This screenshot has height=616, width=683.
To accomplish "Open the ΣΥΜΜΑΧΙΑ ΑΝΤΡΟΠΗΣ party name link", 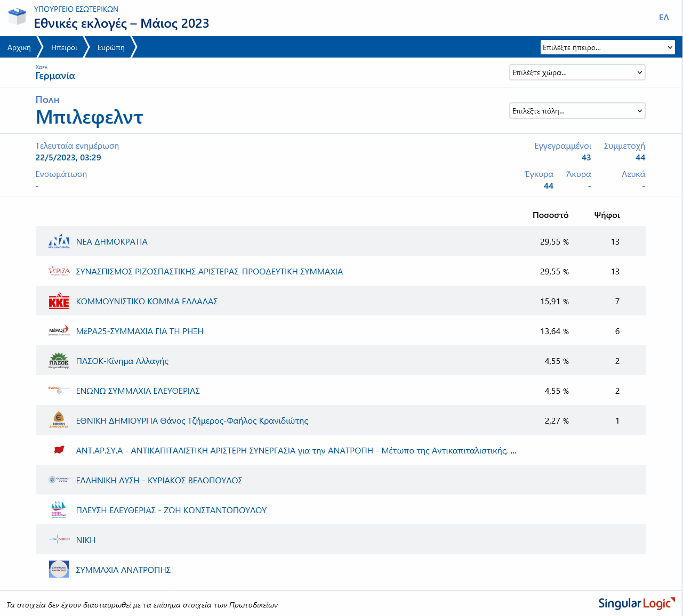I will pos(123,570).
